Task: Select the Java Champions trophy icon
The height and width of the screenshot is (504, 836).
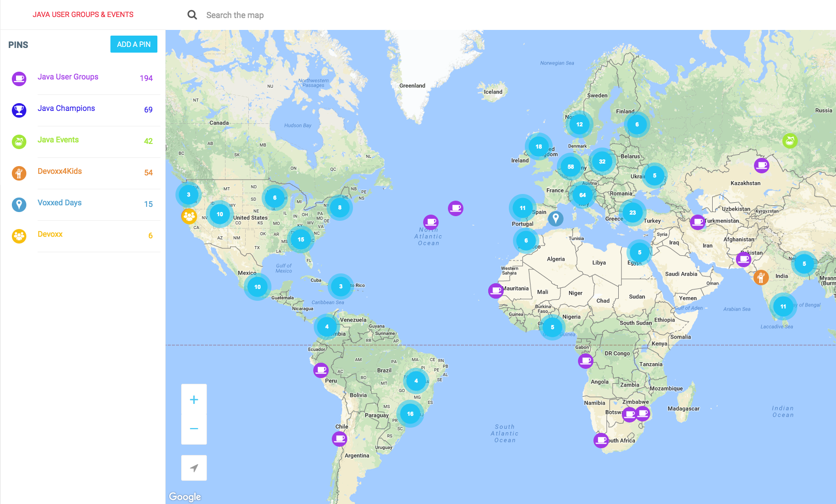Action: 19,110
